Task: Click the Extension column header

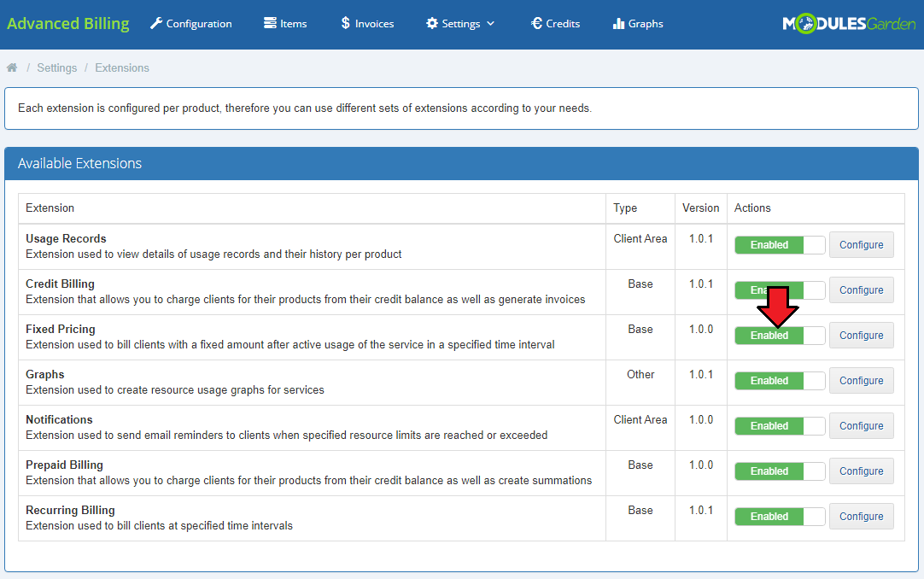Action: [x=50, y=208]
